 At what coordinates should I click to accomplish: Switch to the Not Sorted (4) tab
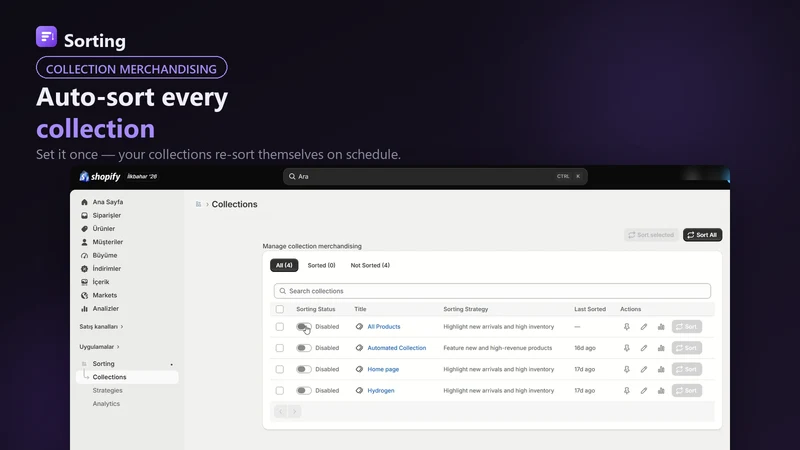pos(370,265)
